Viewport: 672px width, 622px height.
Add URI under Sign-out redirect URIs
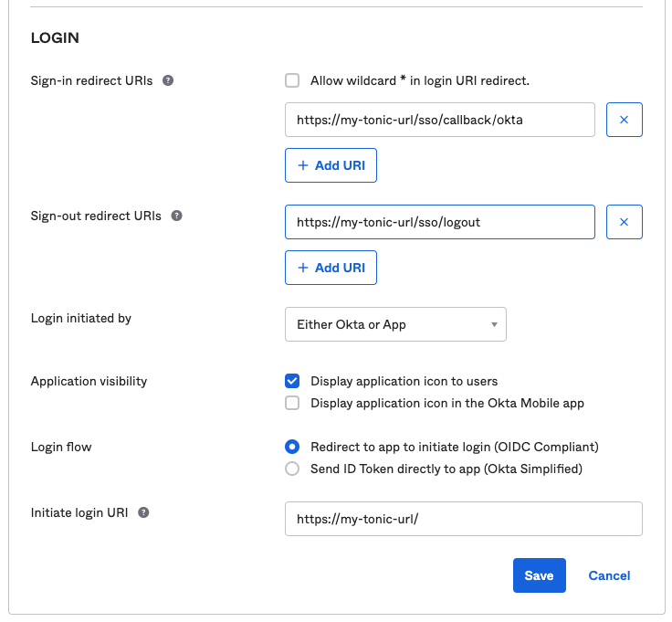[x=331, y=268]
